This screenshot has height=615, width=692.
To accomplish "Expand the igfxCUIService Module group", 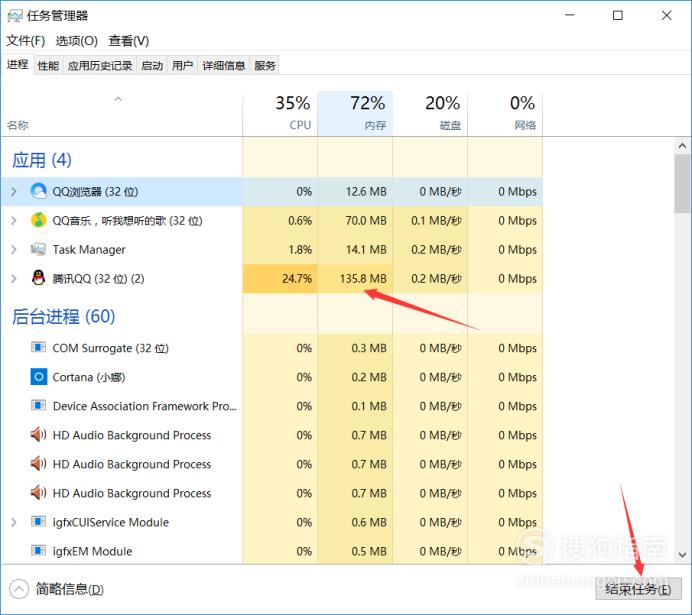I will pos(14,522).
